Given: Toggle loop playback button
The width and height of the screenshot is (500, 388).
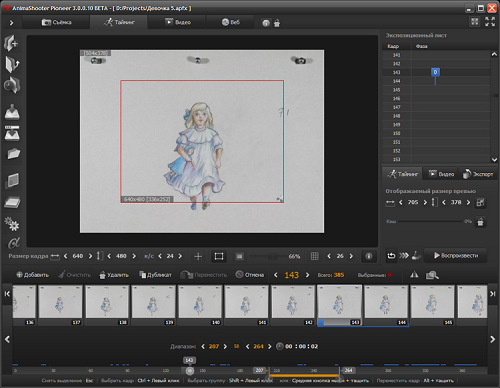Looking at the screenshot, I should pyautogui.click(x=391, y=256).
